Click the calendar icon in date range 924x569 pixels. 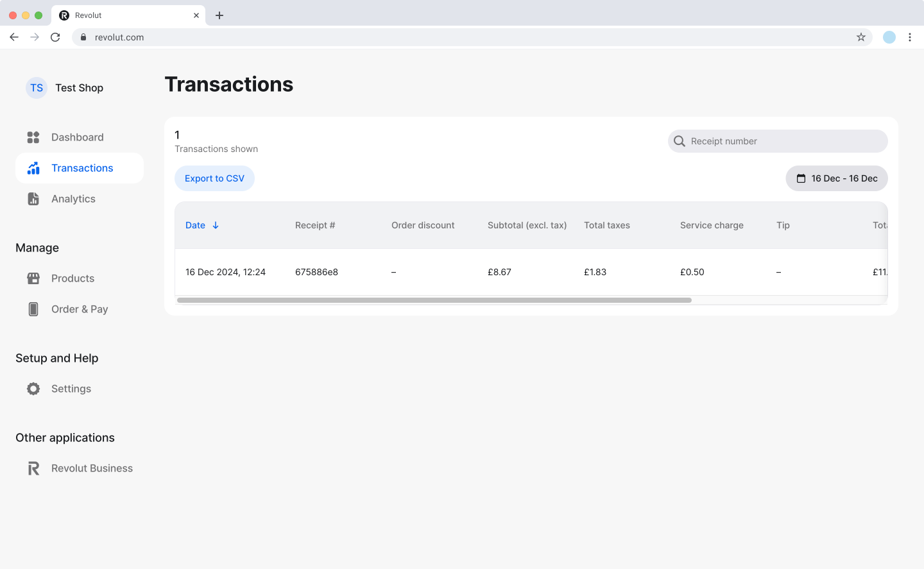click(801, 178)
